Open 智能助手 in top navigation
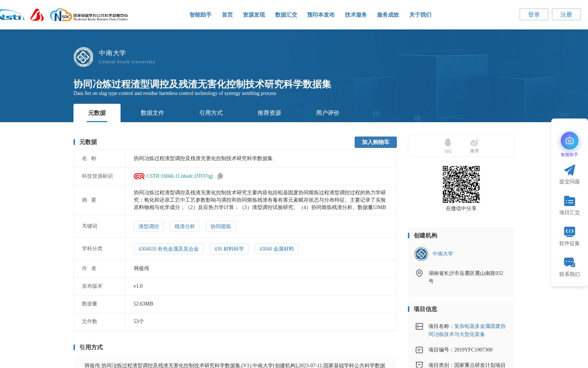 pos(201,15)
